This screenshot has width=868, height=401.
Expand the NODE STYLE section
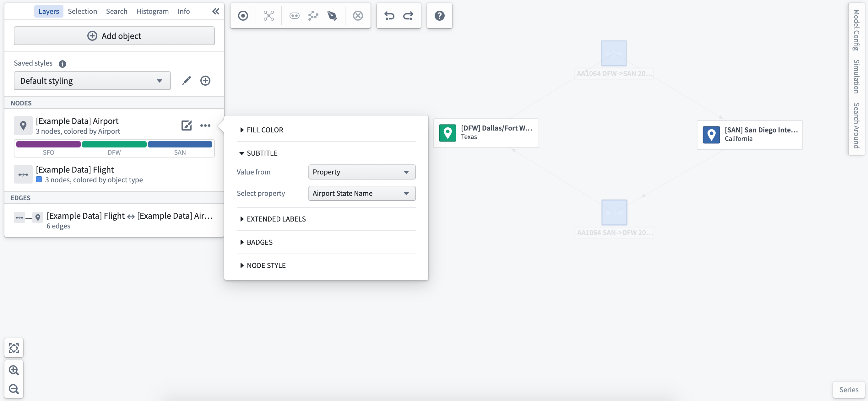pos(263,266)
